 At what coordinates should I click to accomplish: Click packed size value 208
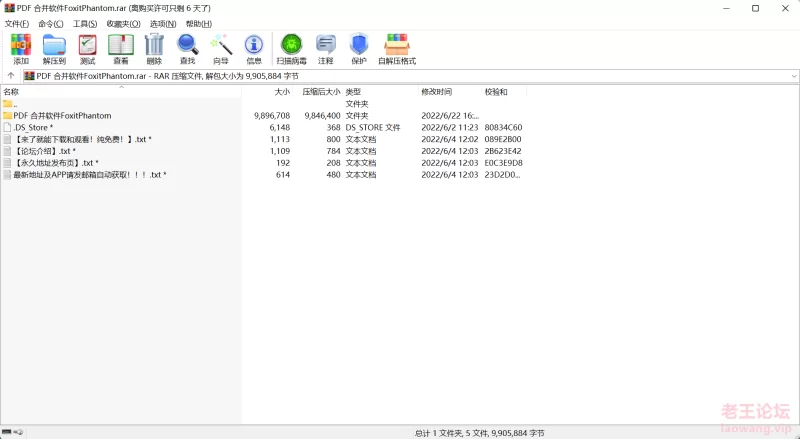333,162
